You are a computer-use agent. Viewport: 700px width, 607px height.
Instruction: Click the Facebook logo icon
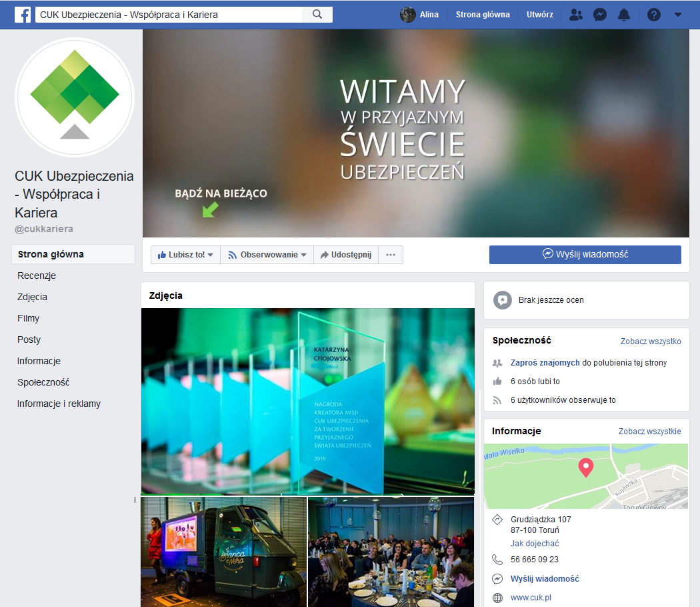pyautogui.click(x=23, y=15)
